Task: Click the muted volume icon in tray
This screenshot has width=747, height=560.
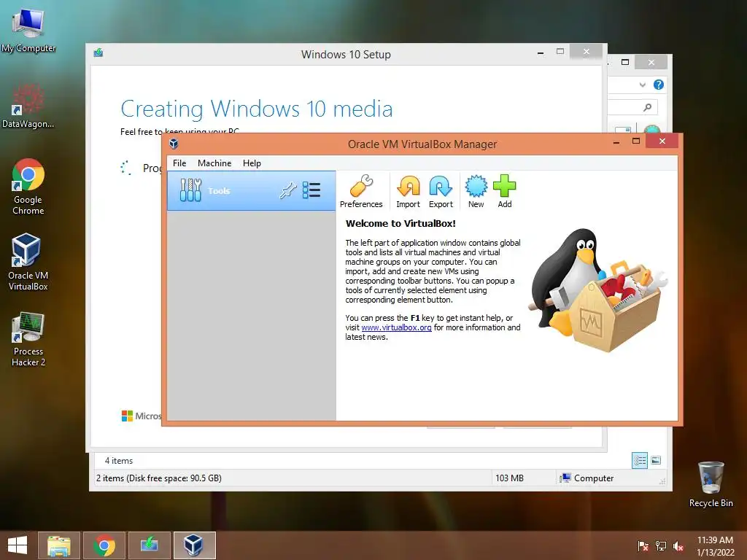Action: click(x=678, y=546)
